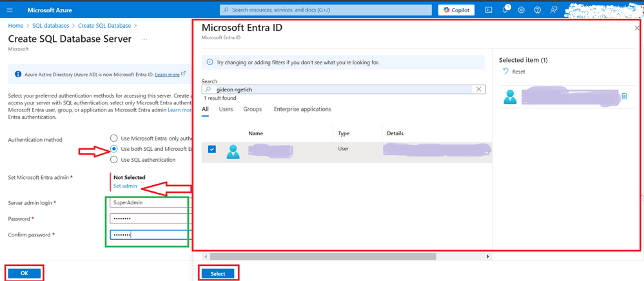
Task: Click the OK button
Action: click(24, 274)
